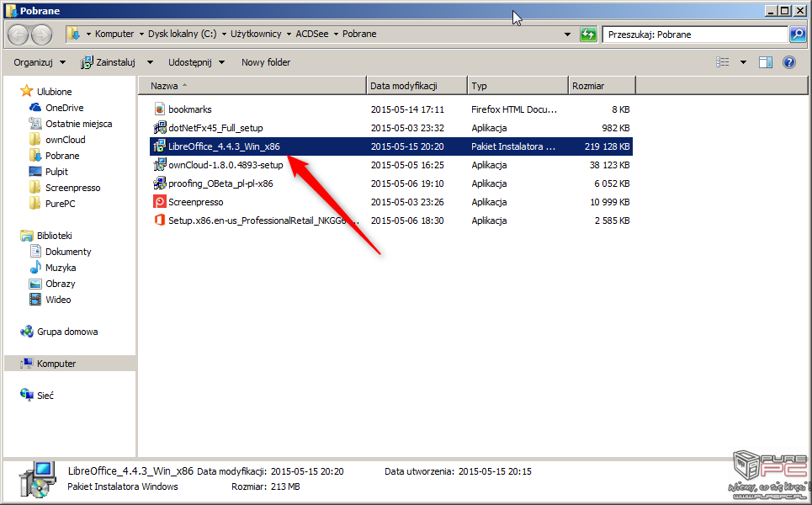Click the OneDrive cloud icon in sidebar
This screenshot has height=505, width=812.
(35, 108)
